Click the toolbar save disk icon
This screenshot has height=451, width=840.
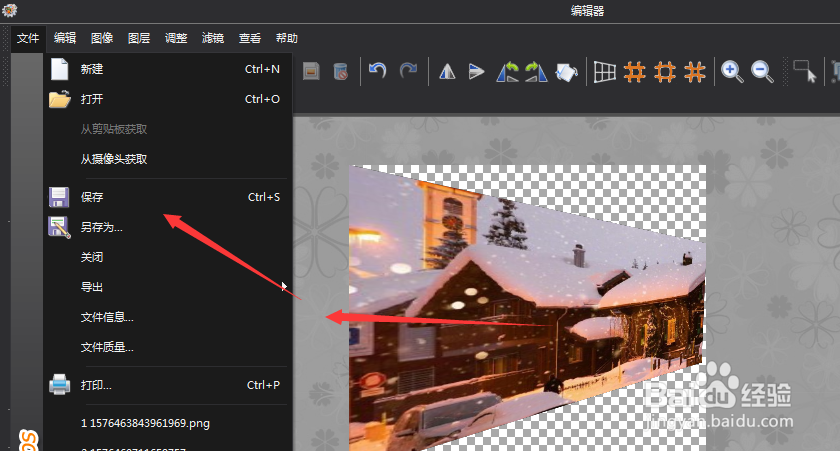(311, 71)
